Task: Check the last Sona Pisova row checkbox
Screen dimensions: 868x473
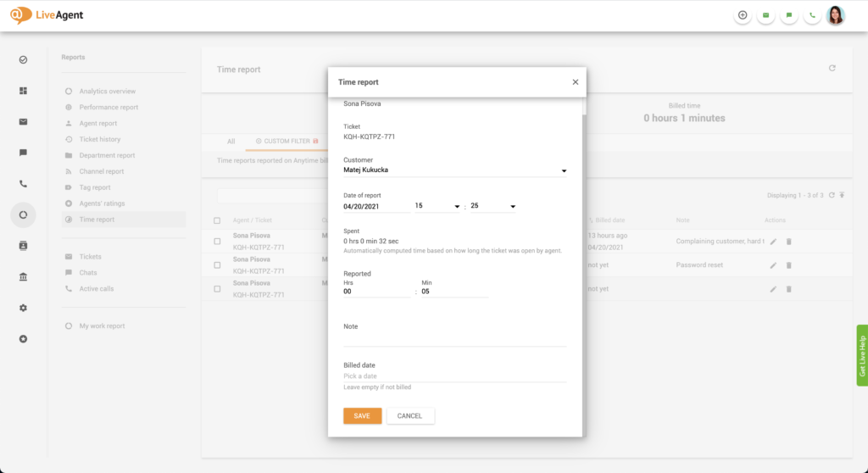Action: (217, 288)
